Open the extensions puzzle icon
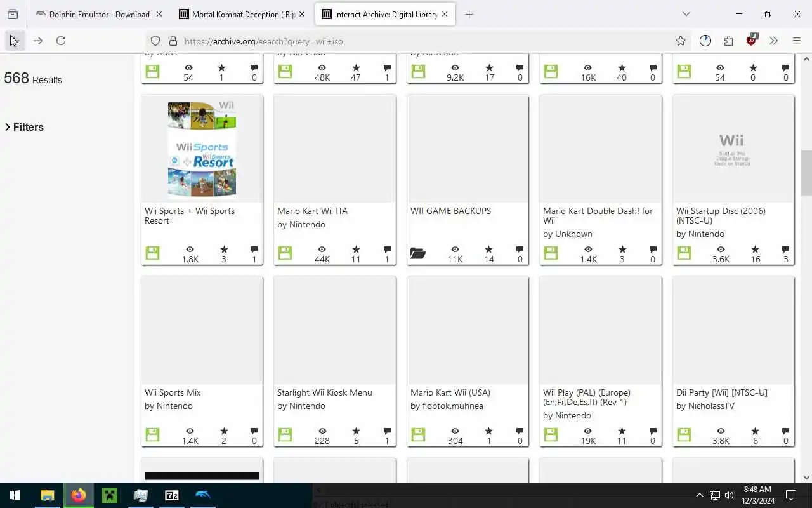The height and width of the screenshot is (508, 812). (728, 41)
